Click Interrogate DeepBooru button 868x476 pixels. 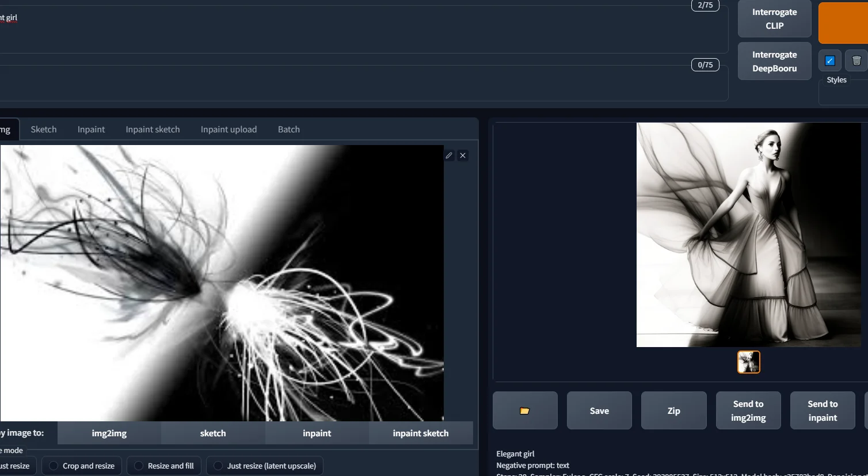click(x=774, y=62)
